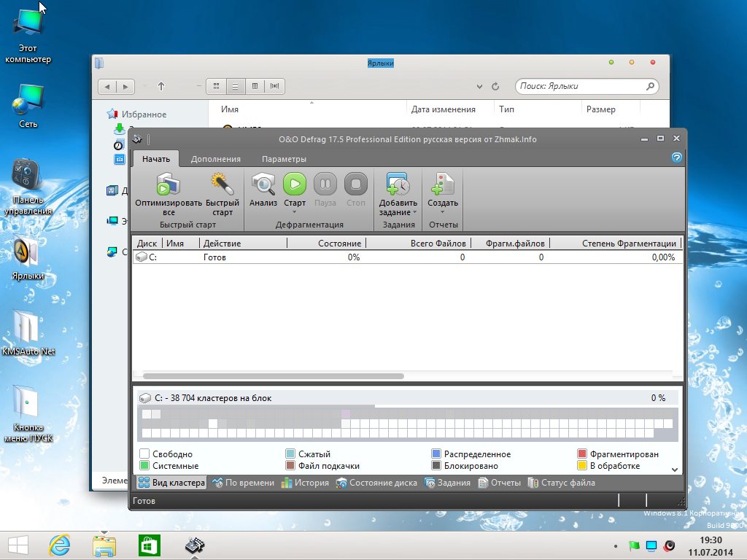Click the Файл подкачки legend swatch
The image size is (747, 560).
coord(290,466)
